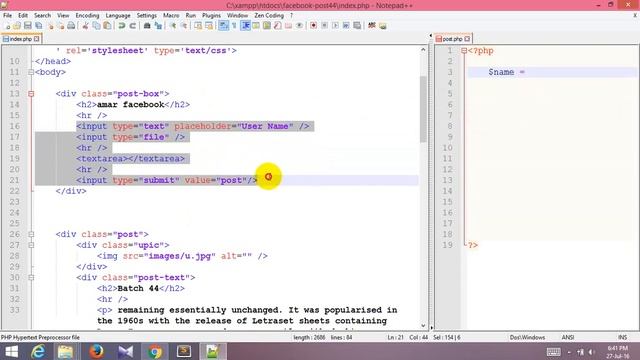Start macro recording with red record icon

point(313,26)
